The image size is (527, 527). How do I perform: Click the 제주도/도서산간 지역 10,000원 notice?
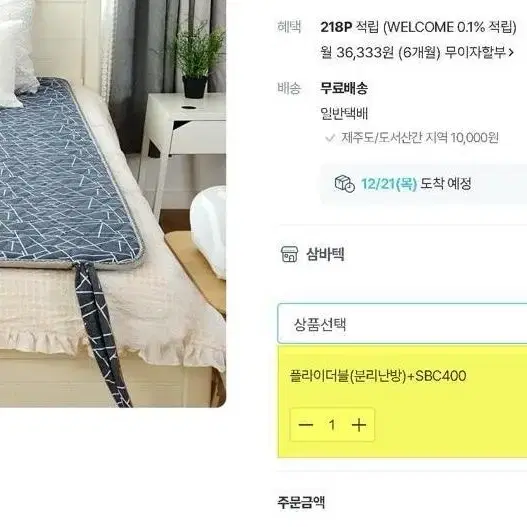420,137
